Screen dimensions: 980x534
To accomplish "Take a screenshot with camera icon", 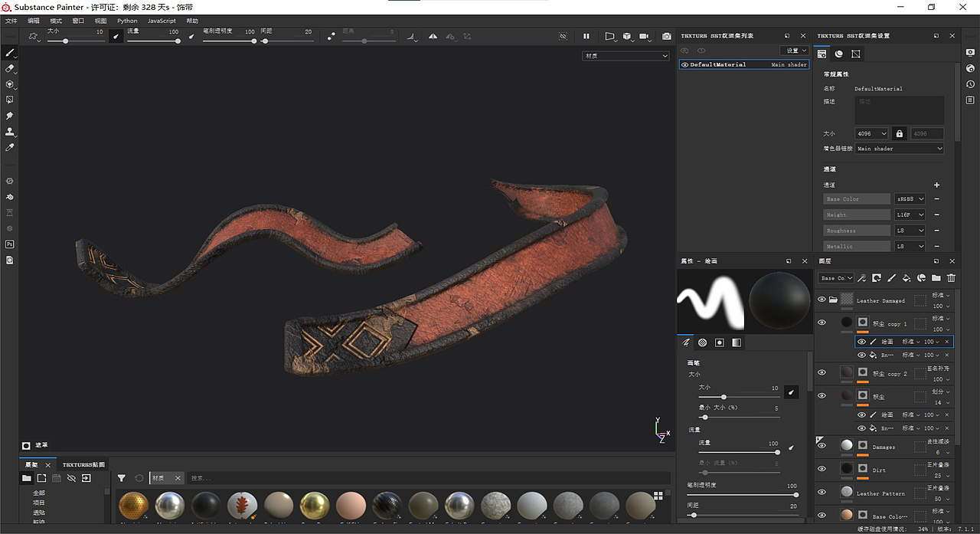I will (x=666, y=36).
